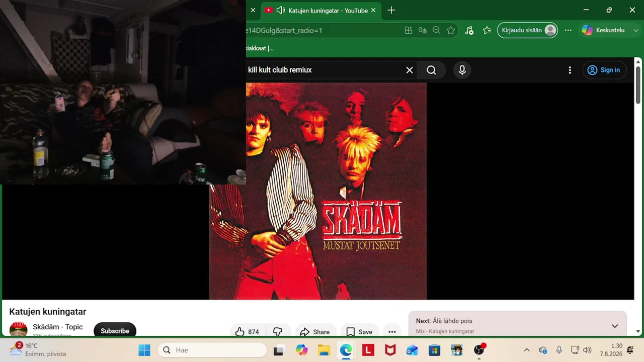Click the Microsoft Edge taskbar icon
The height and width of the screenshot is (362, 644).
coord(346,350)
